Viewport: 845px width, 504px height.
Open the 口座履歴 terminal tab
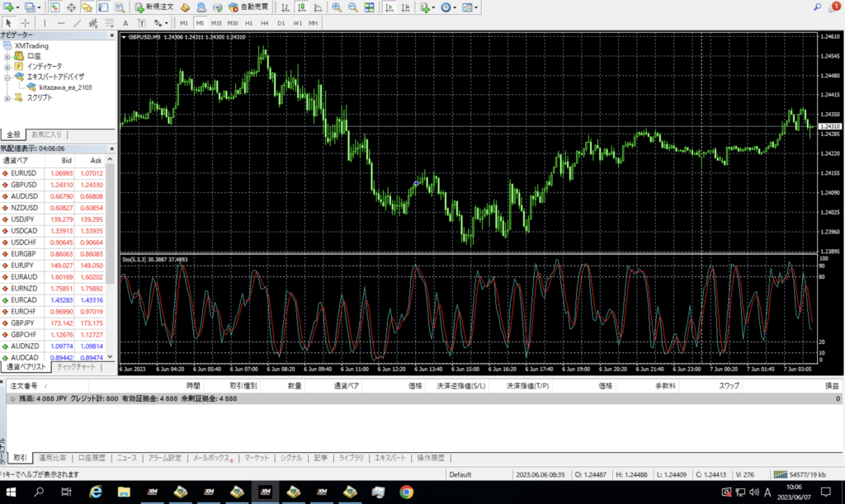click(91, 458)
